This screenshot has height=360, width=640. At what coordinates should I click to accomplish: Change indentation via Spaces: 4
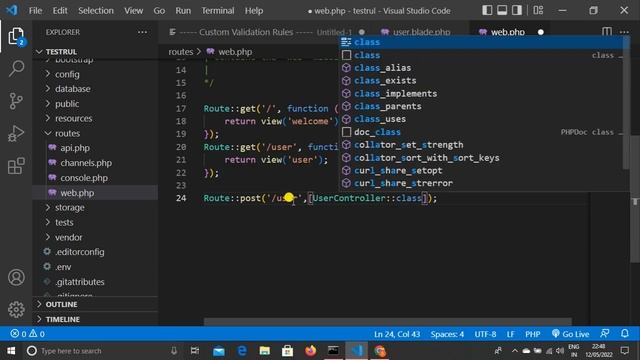(x=447, y=334)
